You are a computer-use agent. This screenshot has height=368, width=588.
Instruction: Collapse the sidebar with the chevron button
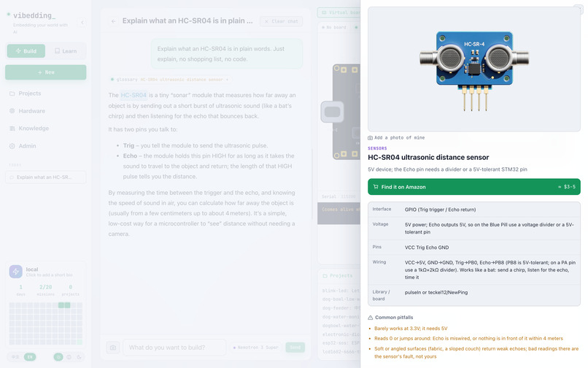[82, 23]
